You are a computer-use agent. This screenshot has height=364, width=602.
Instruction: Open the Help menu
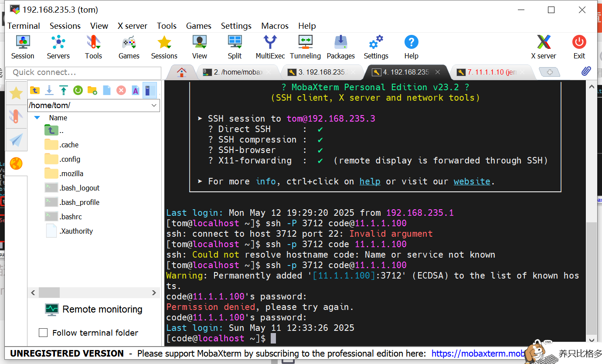point(307,26)
